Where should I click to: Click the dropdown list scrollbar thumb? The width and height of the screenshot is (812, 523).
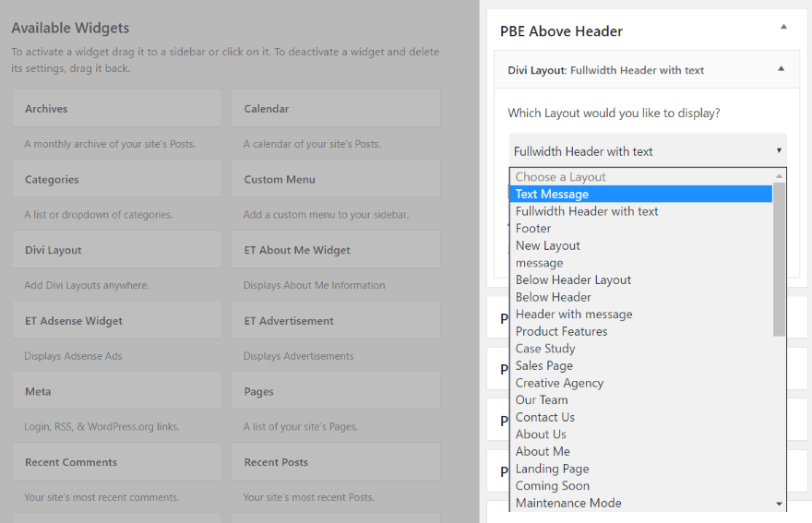coord(779,259)
